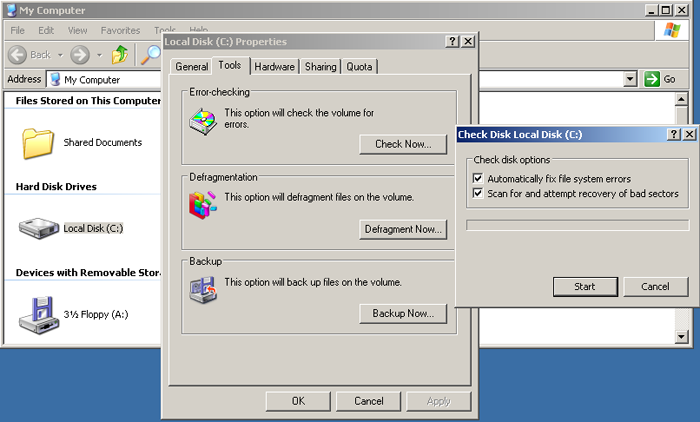The height and width of the screenshot is (422, 700).
Task: Open the Sharing tab
Action: pos(321,67)
